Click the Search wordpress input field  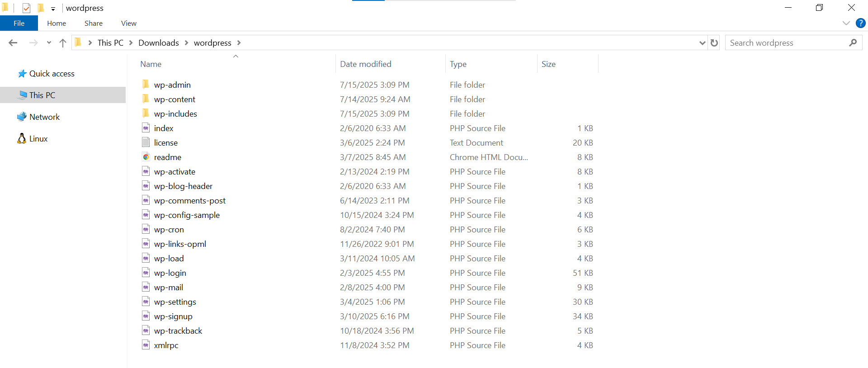787,43
